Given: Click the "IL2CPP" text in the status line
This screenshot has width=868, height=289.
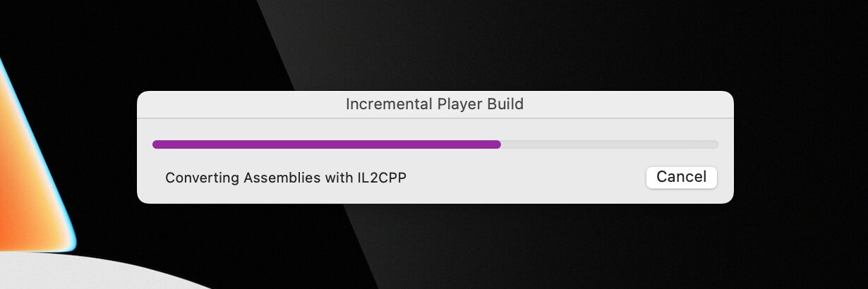Looking at the screenshot, I should click(382, 178).
